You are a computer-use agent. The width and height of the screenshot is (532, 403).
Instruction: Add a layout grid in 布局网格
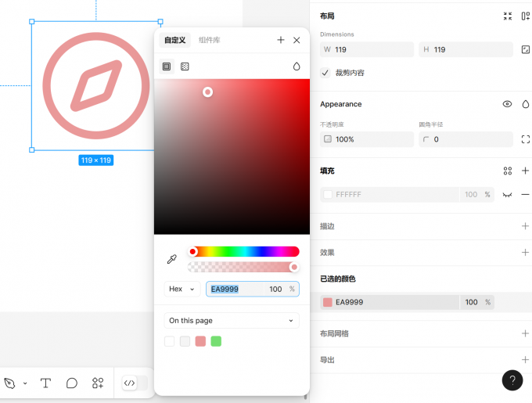pyautogui.click(x=525, y=333)
